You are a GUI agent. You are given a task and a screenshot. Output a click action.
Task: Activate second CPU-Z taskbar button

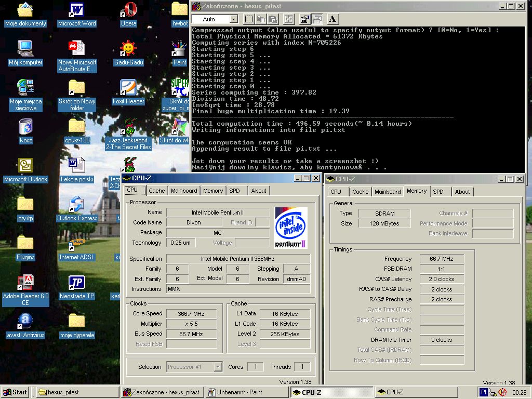coord(417,392)
